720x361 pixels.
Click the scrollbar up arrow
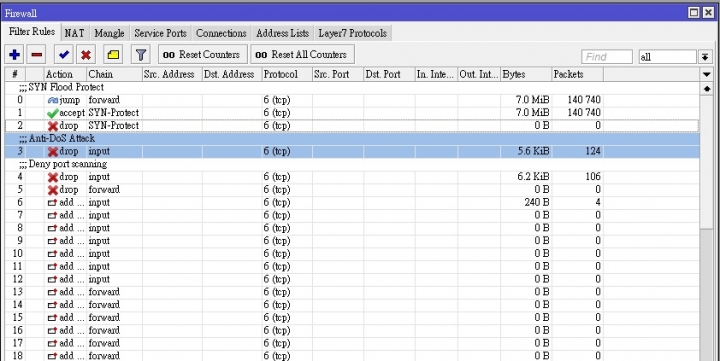706,89
